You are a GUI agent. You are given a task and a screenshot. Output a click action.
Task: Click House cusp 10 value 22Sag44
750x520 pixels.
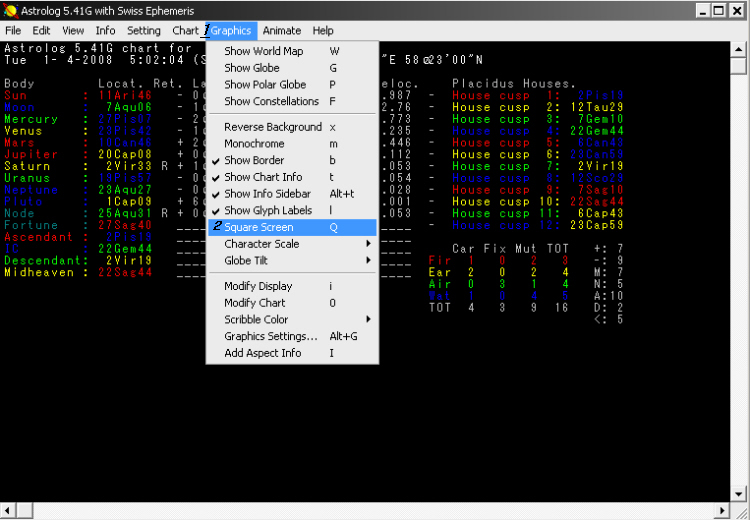[x=597, y=202]
